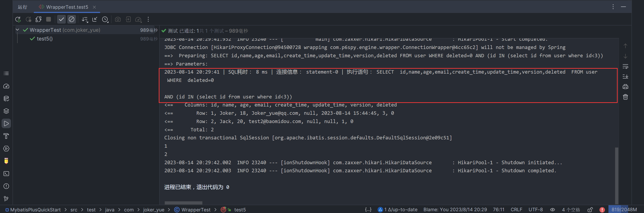The image size is (644, 213).
Task: Switch to the WrapperTest.test5 run tab
Action: pos(67,7)
